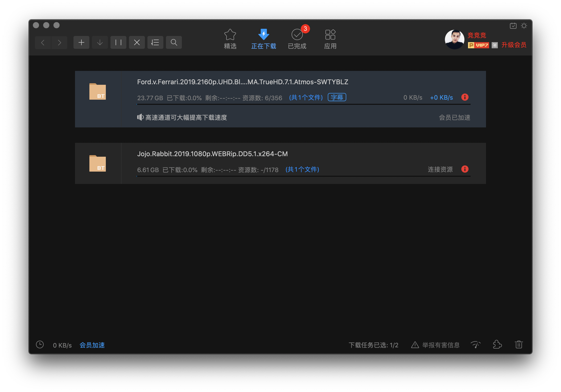Click the plus icon to add new download

tap(81, 42)
